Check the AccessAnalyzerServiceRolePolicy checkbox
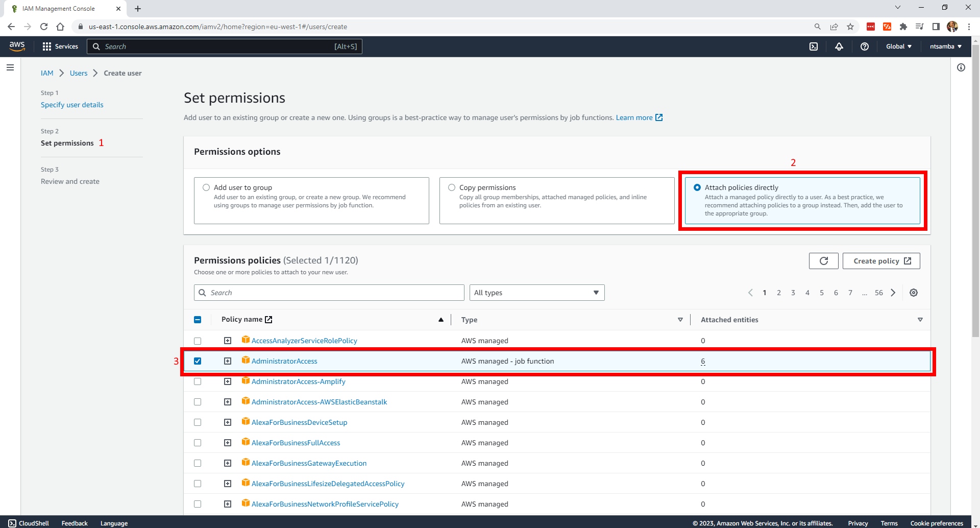The height and width of the screenshot is (528, 980). tap(198, 341)
